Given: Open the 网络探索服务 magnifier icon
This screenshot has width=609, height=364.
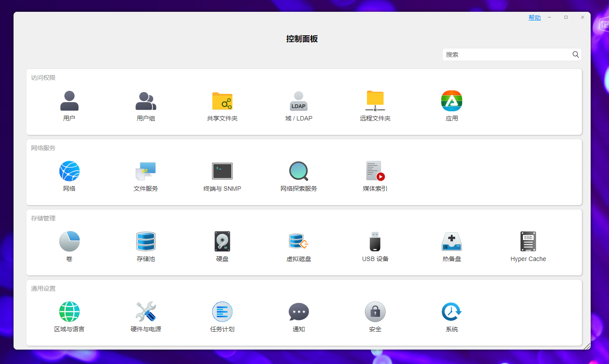Looking at the screenshot, I should pos(299,171).
